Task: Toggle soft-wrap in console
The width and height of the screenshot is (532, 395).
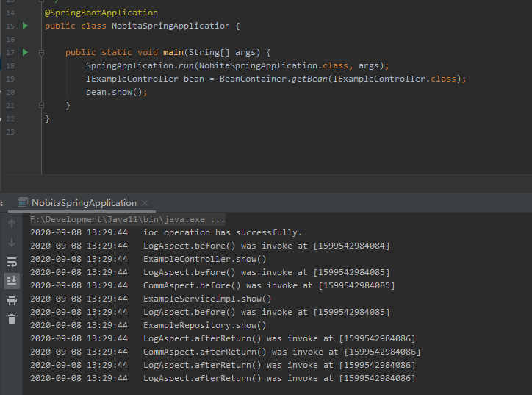Action: [12, 262]
